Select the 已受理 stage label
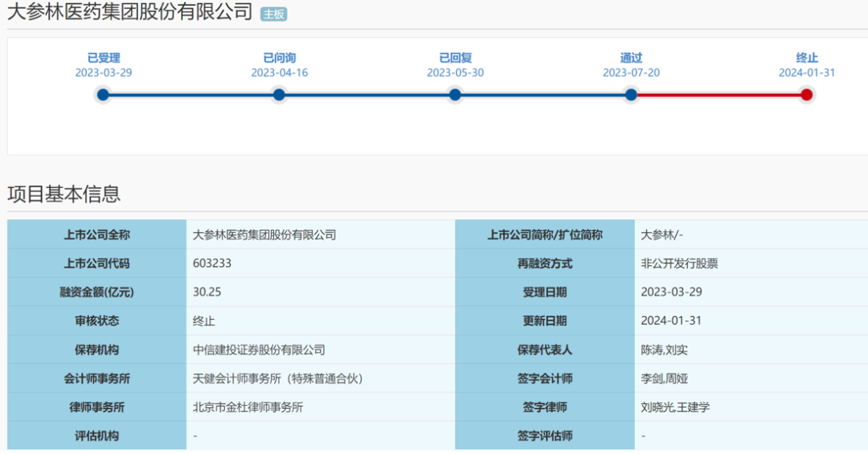 [x=104, y=58]
